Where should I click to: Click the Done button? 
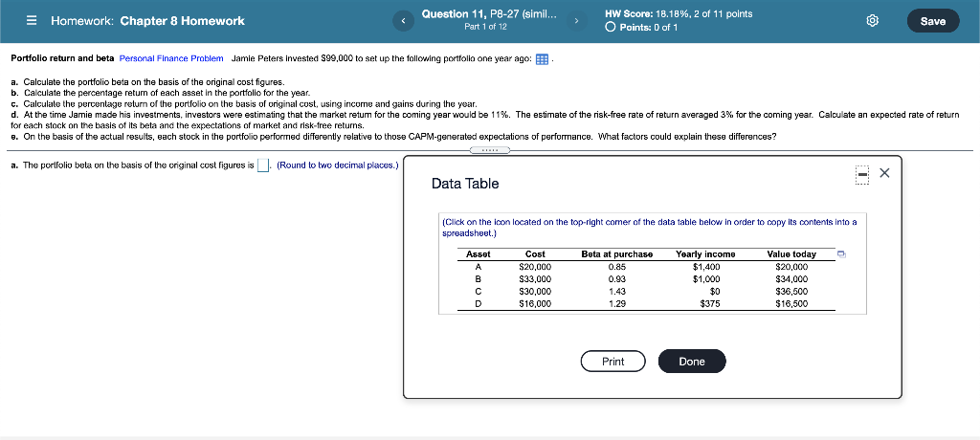tap(692, 362)
